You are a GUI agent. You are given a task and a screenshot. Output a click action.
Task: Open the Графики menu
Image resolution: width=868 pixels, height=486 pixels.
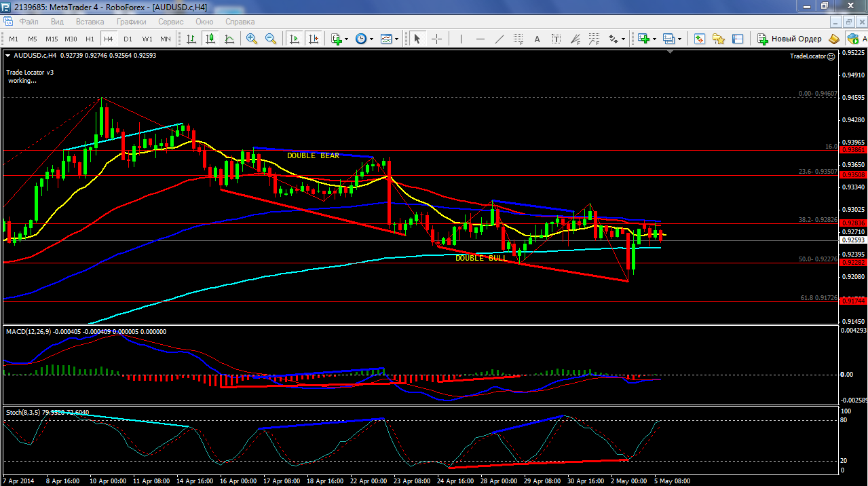pyautogui.click(x=131, y=21)
